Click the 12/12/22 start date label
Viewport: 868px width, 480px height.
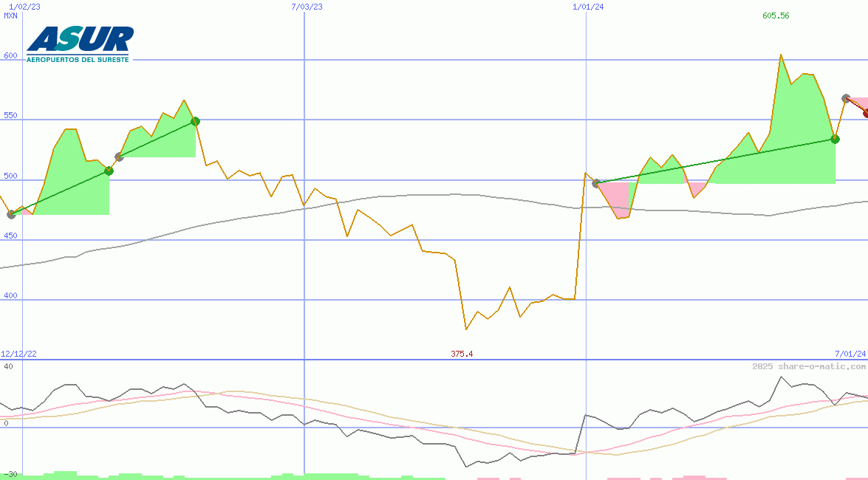pyautogui.click(x=18, y=354)
